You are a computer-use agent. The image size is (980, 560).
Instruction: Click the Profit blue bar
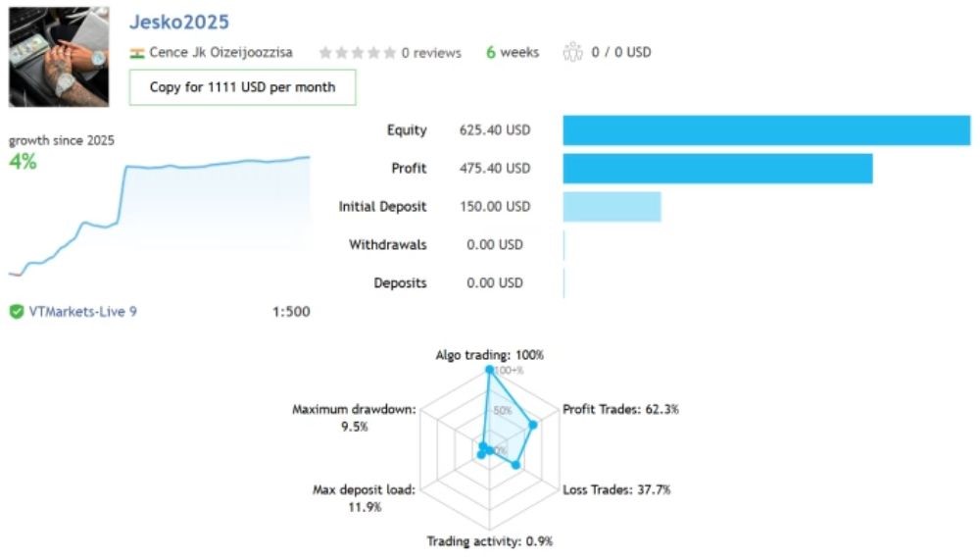[x=716, y=169]
